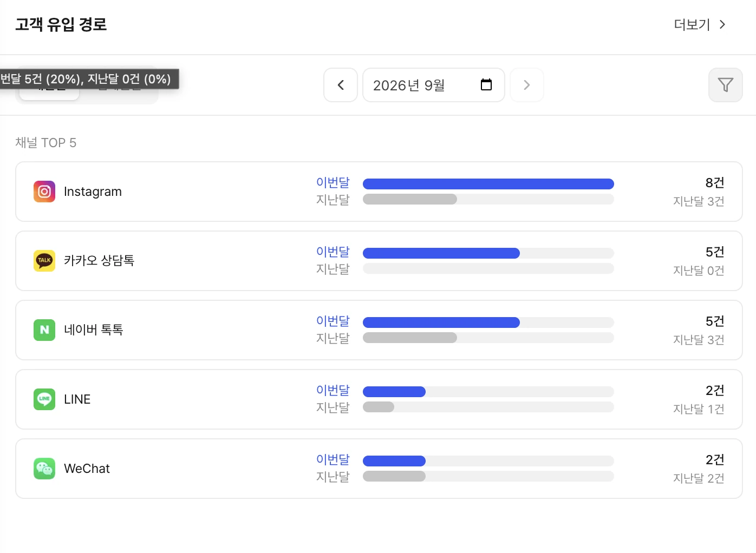Click 카카오 상담톡's blue 이번달 bar
Viewport: 756px width, 553px height.
pos(441,253)
